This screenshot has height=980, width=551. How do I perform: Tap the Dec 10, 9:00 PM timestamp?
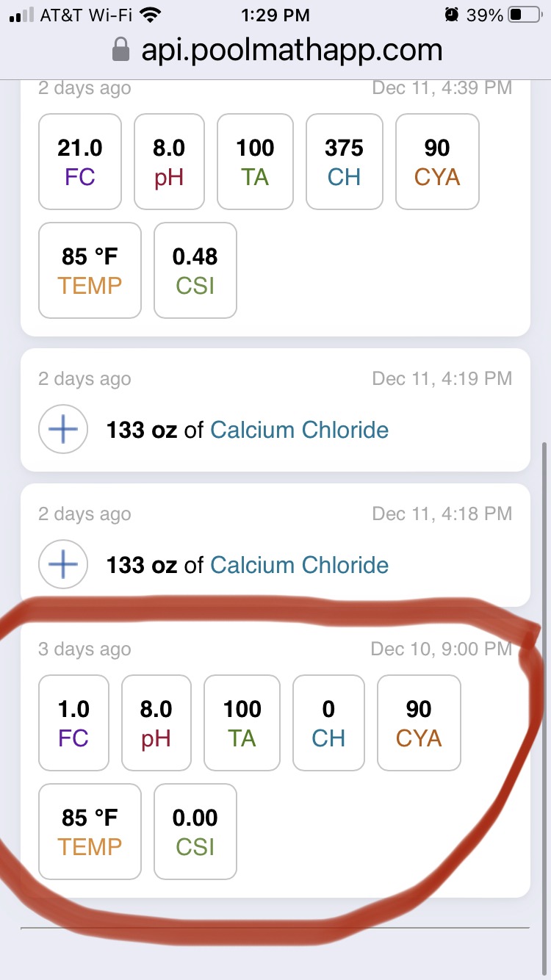tap(442, 649)
